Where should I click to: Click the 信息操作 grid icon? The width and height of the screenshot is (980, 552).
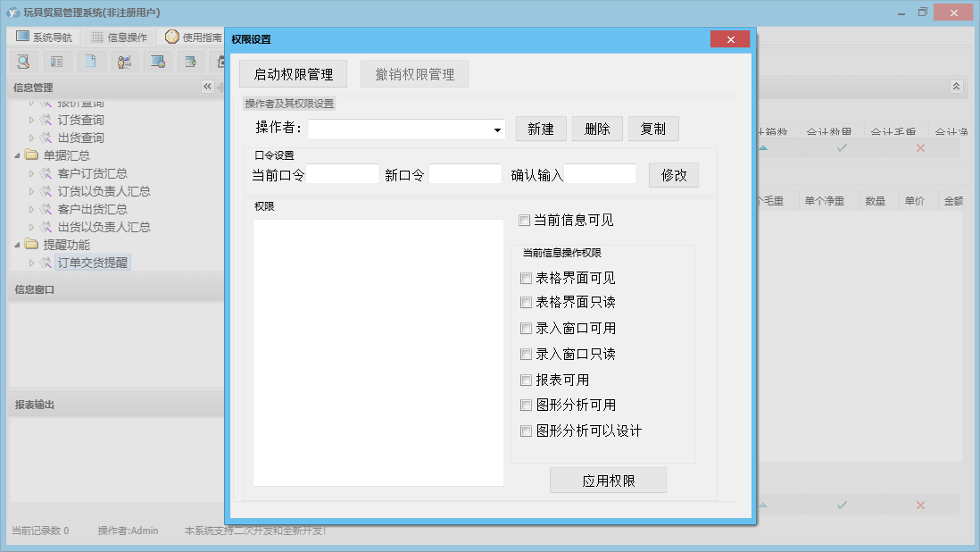(97, 37)
